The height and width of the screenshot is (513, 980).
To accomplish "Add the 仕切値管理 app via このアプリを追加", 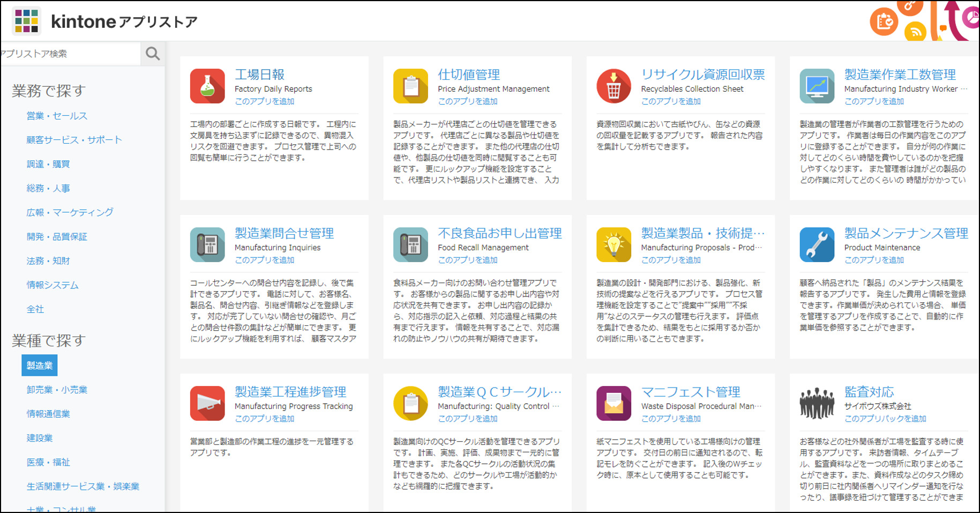I will pos(468,101).
